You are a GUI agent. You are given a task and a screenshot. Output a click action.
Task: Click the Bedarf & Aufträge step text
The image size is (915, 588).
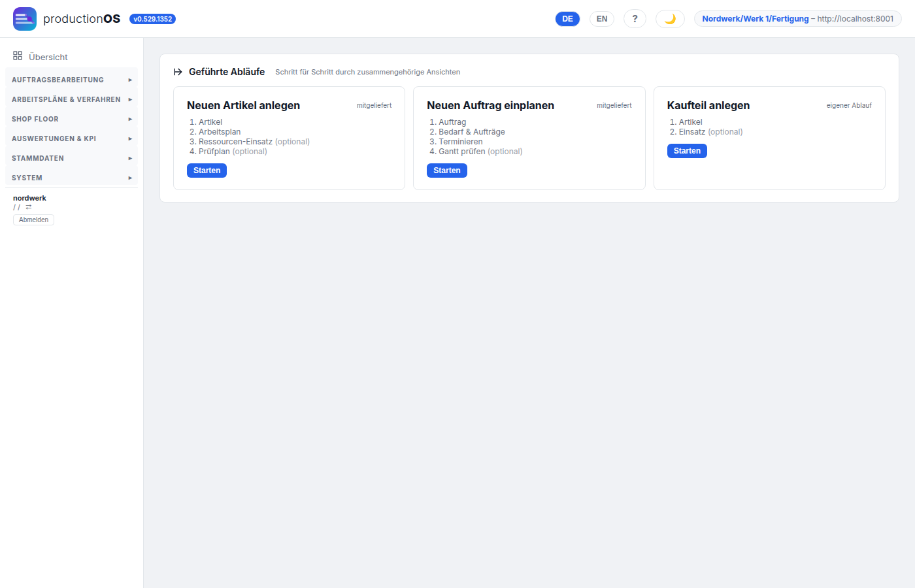(x=472, y=132)
